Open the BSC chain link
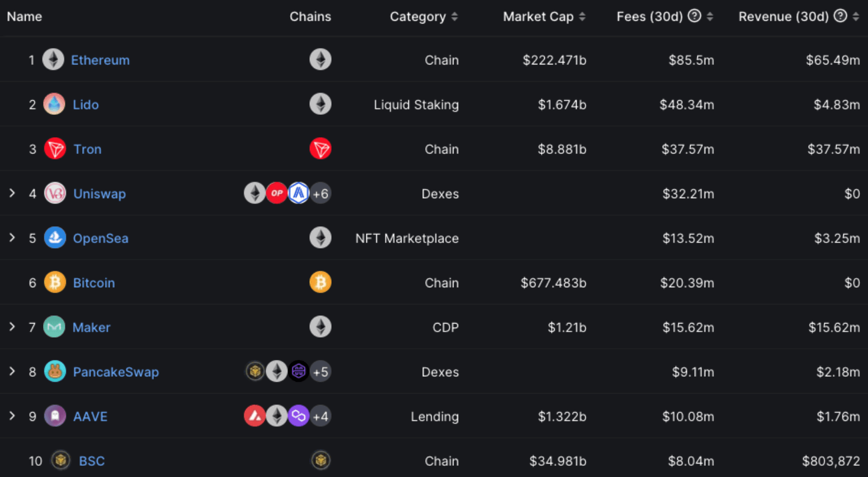This screenshot has height=477, width=868. tap(92, 461)
